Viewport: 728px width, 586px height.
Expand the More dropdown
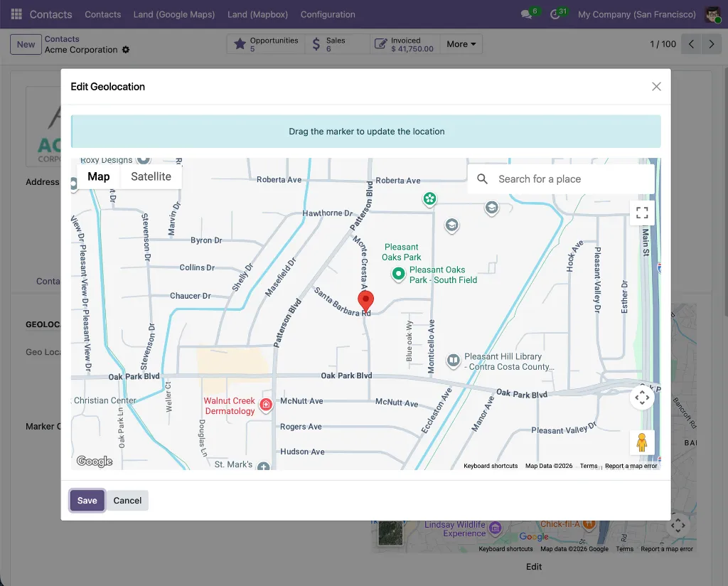(461, 44)
